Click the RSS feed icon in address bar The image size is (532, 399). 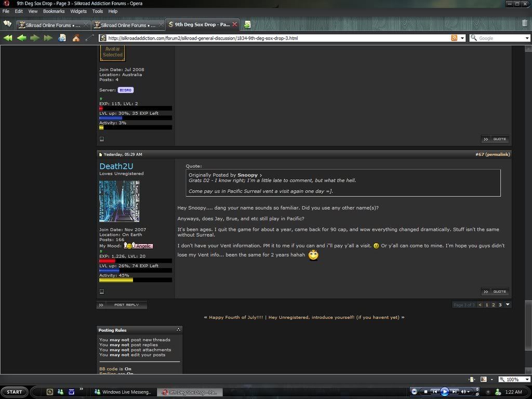(x=454, y=38)
